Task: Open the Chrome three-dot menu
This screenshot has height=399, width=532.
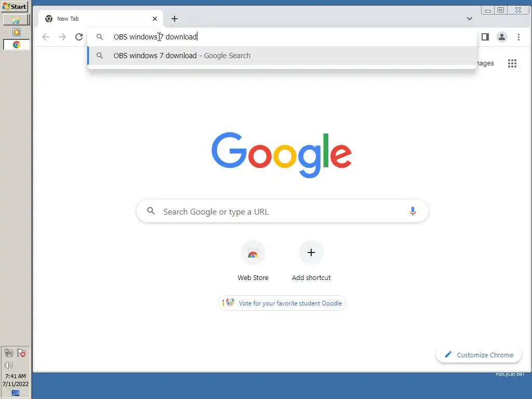Action: (518, 37)
